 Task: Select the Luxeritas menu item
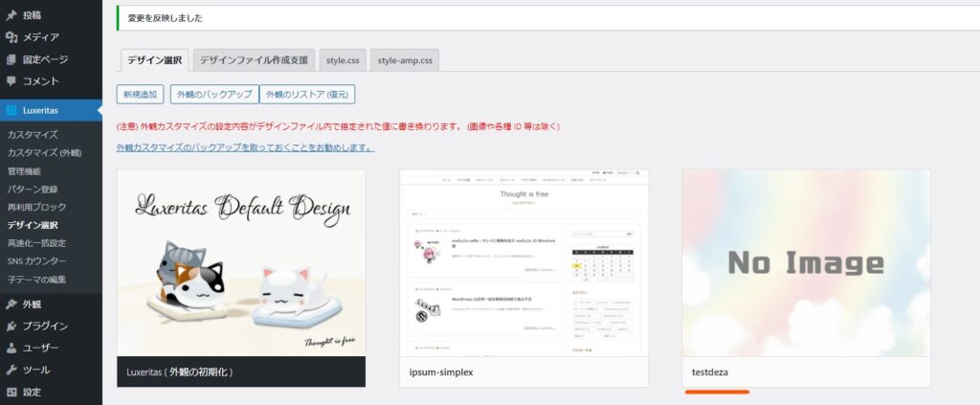pos(52,111)
